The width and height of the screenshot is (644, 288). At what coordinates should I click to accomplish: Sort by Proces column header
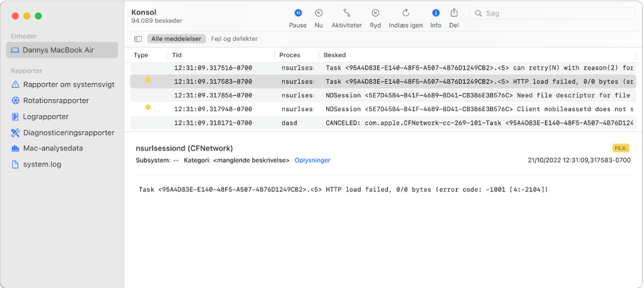(290, 55)
